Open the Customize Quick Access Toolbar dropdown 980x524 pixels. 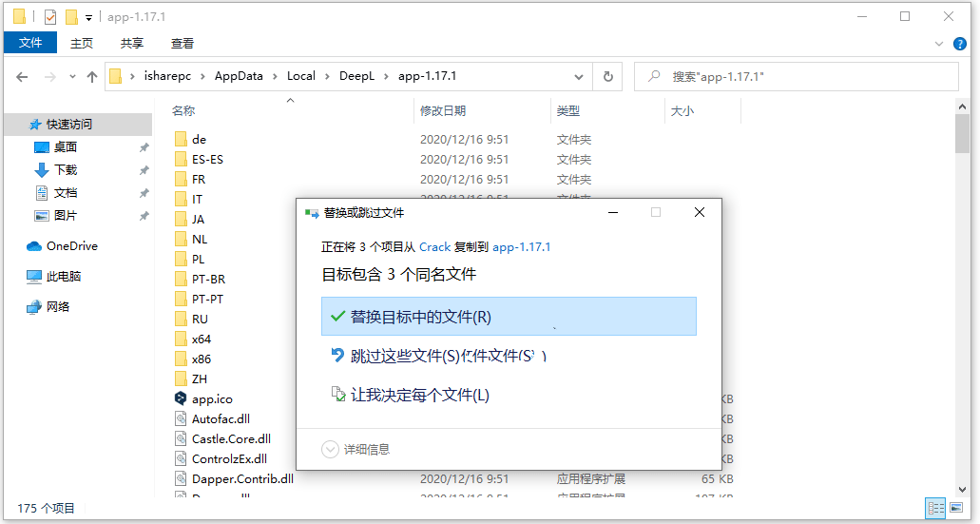[88, 17]
